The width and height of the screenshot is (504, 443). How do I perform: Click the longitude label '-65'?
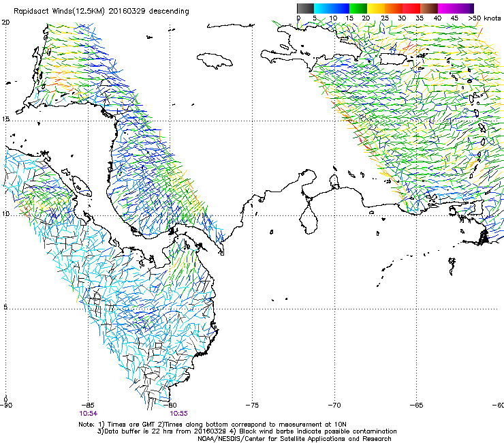(x=417, y=405)
